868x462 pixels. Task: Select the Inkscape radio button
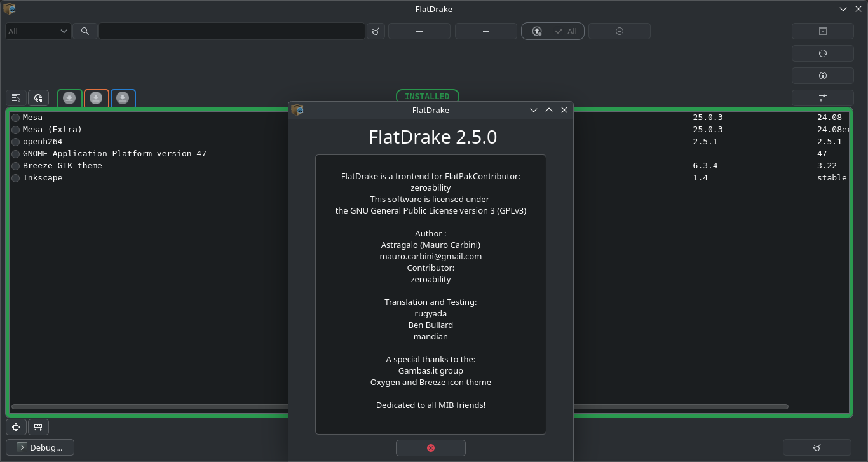click(16, 178)
